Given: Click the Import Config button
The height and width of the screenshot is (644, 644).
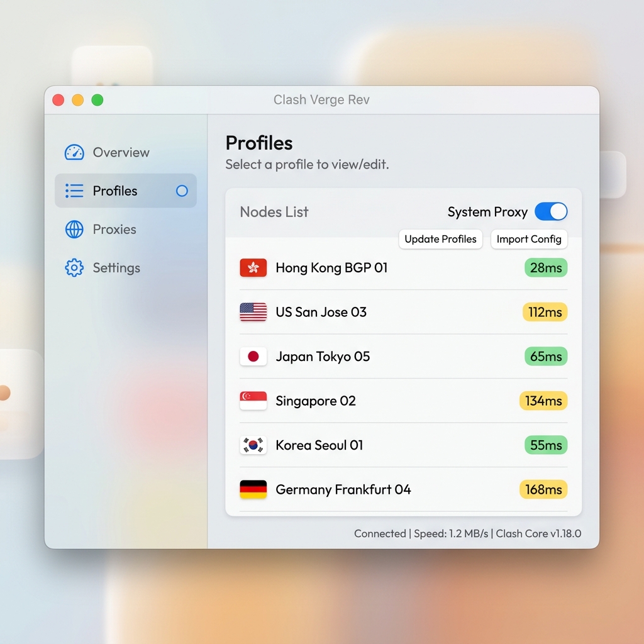Looking at the screenshot, I should coord(529,239).
